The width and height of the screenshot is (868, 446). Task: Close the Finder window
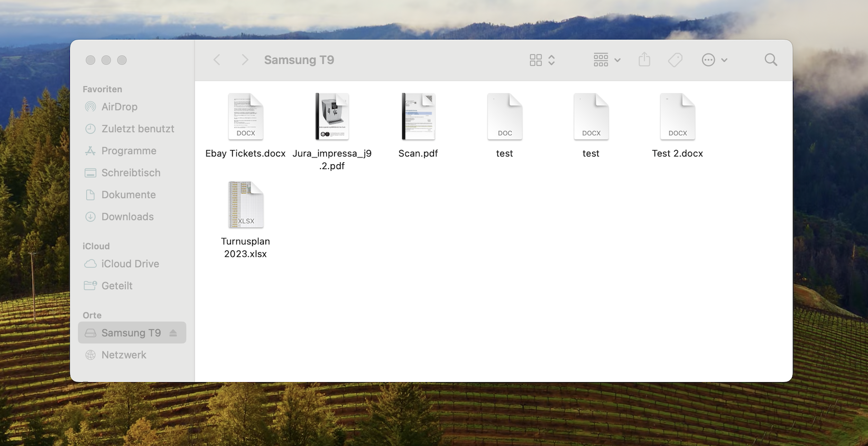point(90,60)
